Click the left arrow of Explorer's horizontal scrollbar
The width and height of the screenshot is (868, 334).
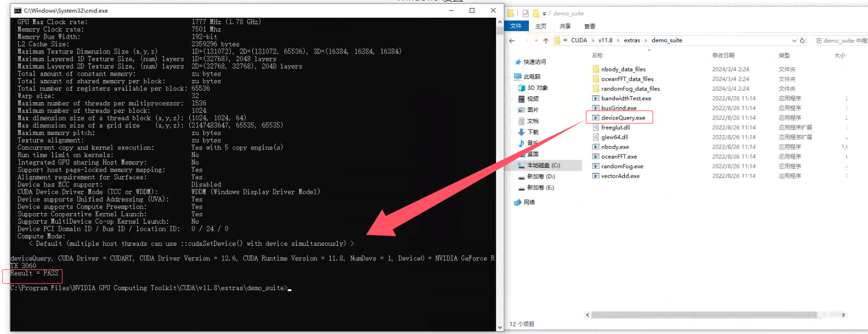[x=588, y=315]
